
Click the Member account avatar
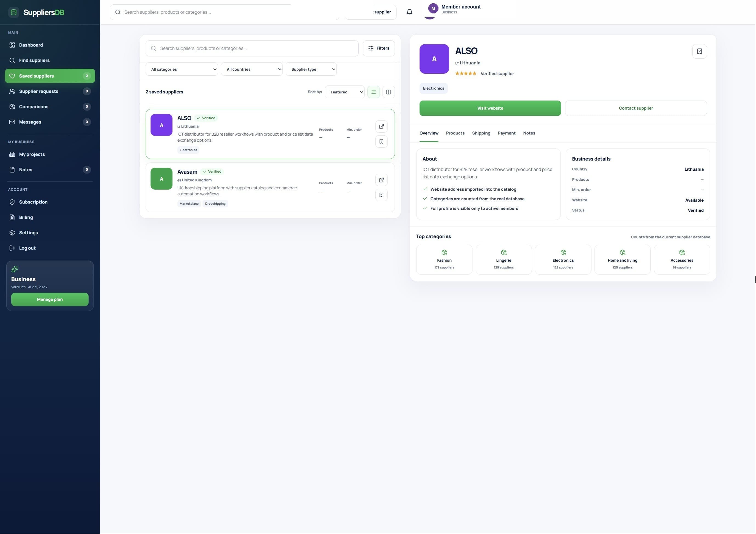coord(433,9)
